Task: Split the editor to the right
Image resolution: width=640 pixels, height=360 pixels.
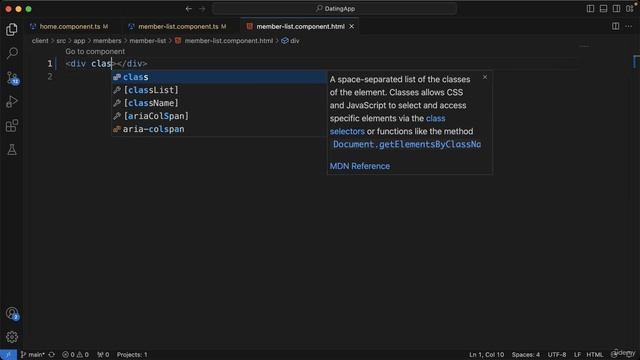Action: point(616,26)
